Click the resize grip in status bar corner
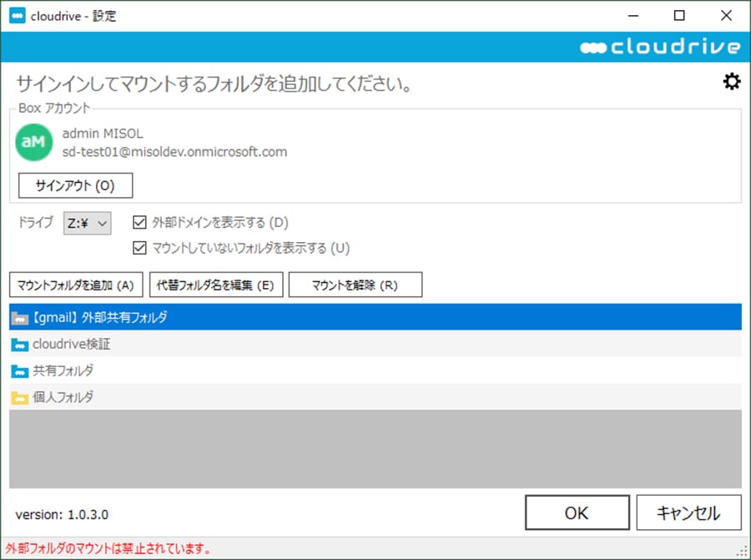 tap(743, 552)
